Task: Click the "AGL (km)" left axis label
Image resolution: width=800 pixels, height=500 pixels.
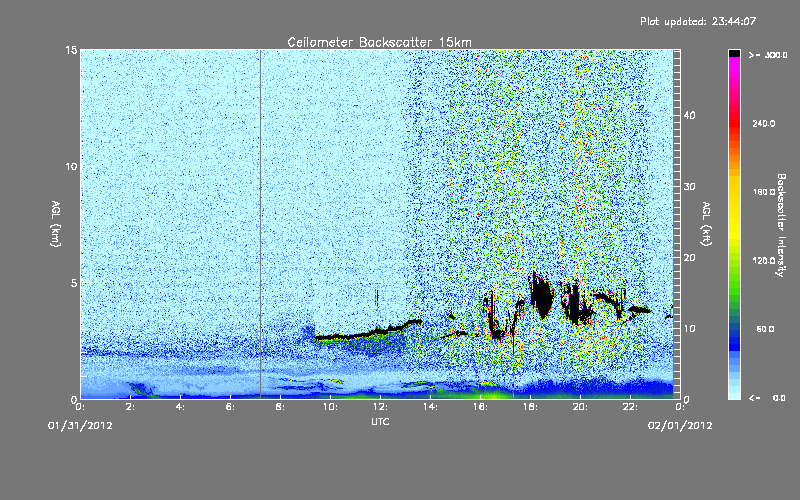Action: click(x=56, y=223)
